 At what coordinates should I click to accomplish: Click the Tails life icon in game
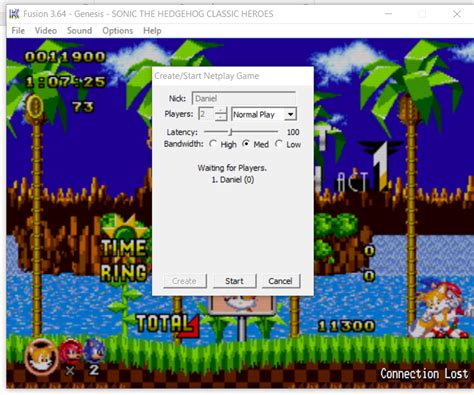pyautogui.click(x=41, y=357)
